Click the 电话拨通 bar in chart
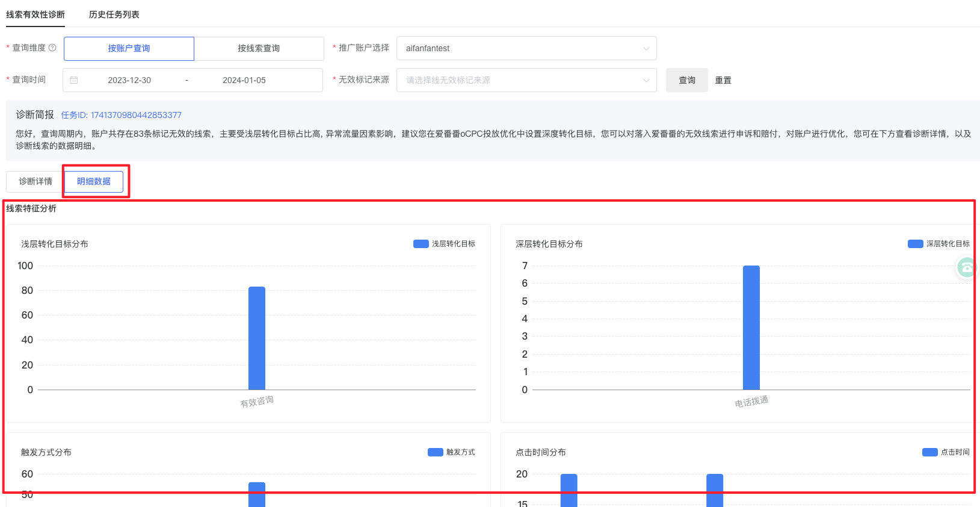This screenshot has width=980, height=507. coord(751,328)
